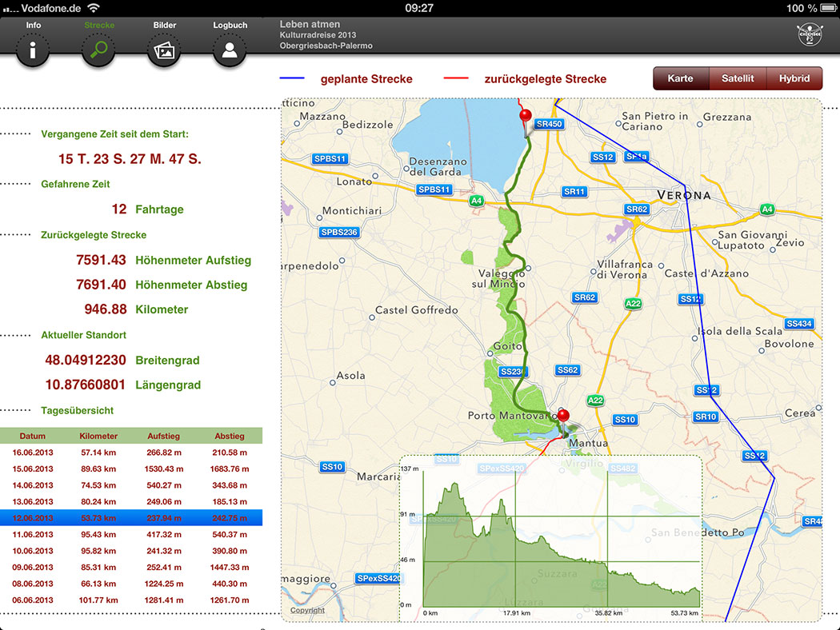This screenshot has height=630, width=840.
Task: Switch map to Karte view
Action: 681,78
